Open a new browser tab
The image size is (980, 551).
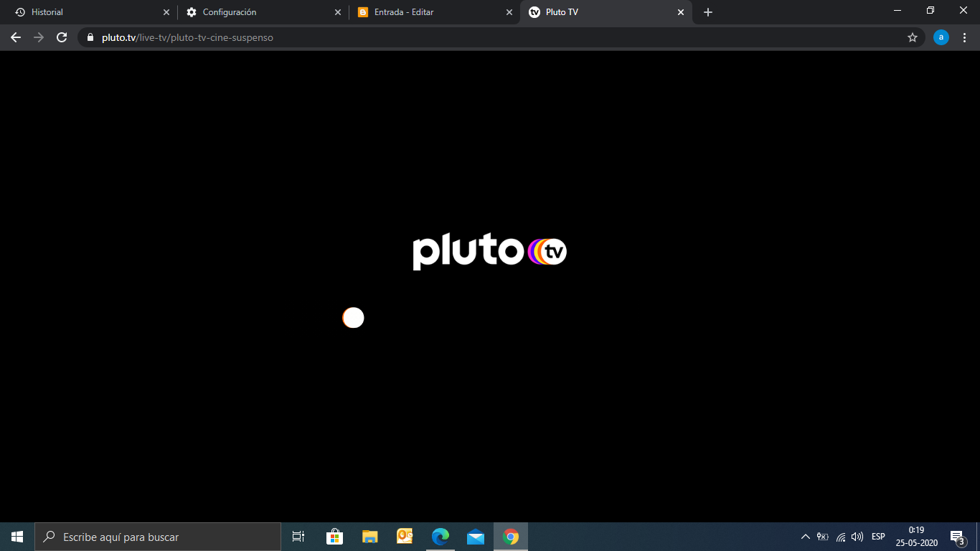[708, 12]
